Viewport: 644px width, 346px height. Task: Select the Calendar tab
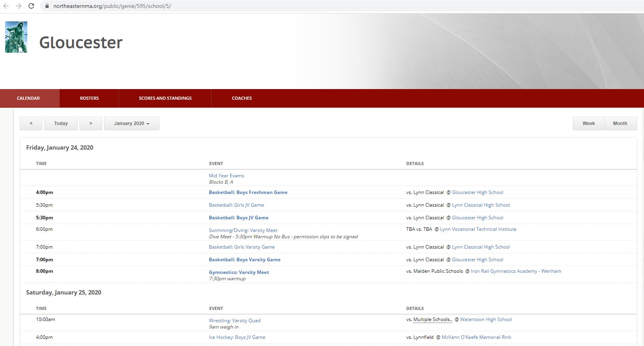pyautogui.click(x=28, y=98)
